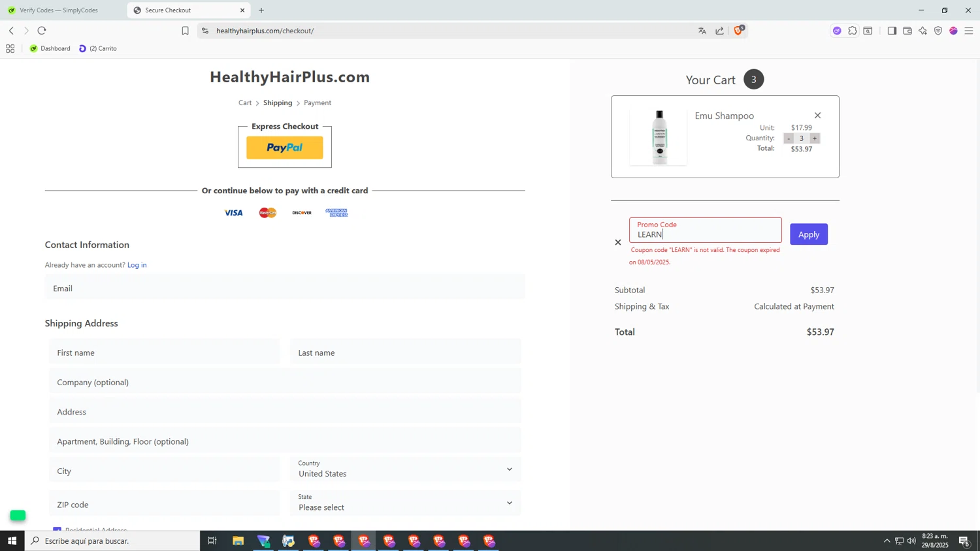
Task: Focus the Apartment, Building, Floor field
Action: point(285,441)
